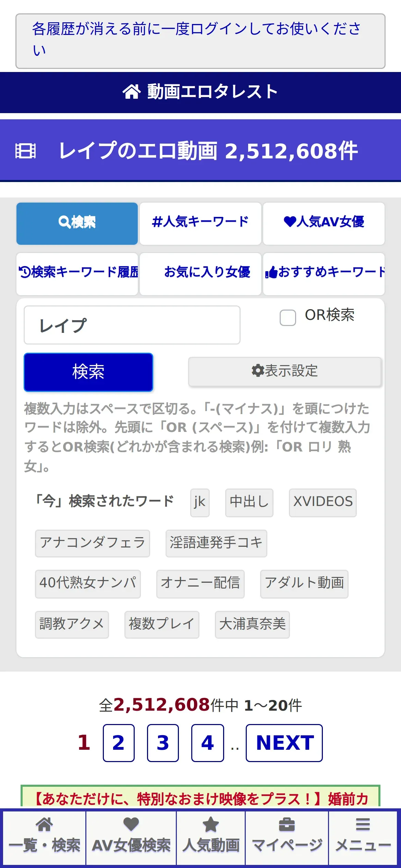
Task: Open マイページ briefcase icon
Action: click(287, 824)
